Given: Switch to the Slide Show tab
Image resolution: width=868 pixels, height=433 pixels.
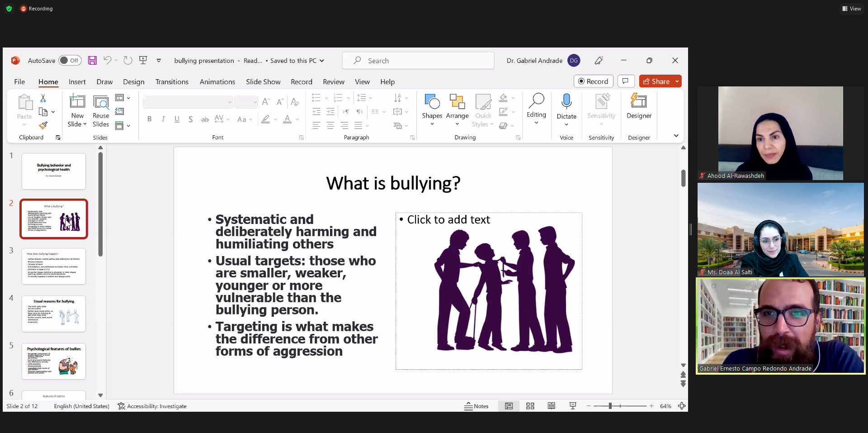Looking at the screenshot, I should [263, 82].
